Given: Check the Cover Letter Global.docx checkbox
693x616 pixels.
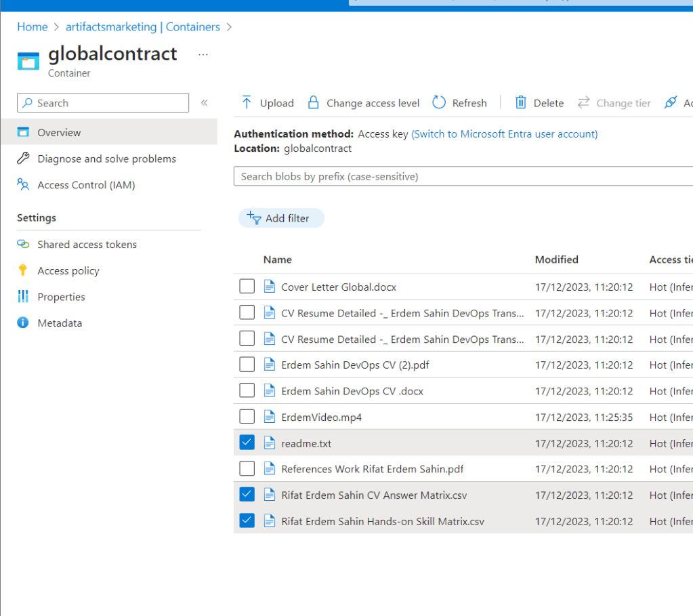Looking at the screenshot, I should click(247, 286).
